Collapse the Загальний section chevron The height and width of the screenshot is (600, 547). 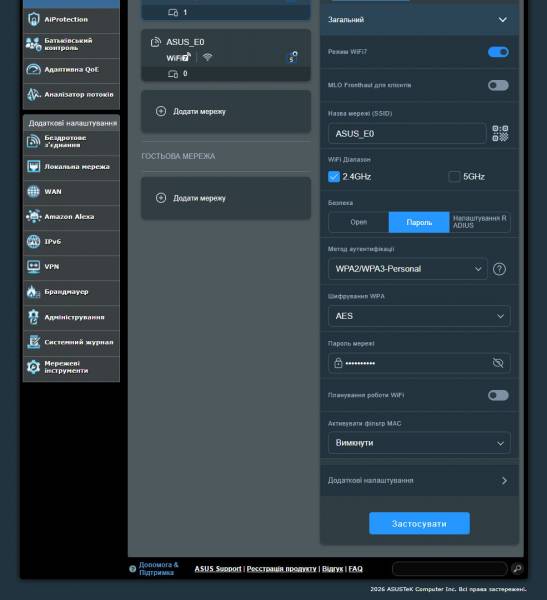[x=502, y=20]
